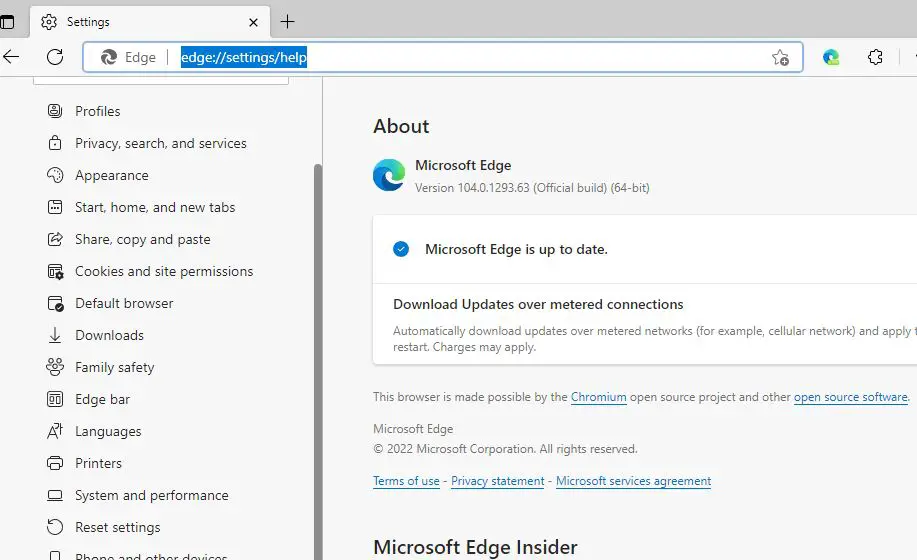Open tab actions menu icon

point(7,22)
